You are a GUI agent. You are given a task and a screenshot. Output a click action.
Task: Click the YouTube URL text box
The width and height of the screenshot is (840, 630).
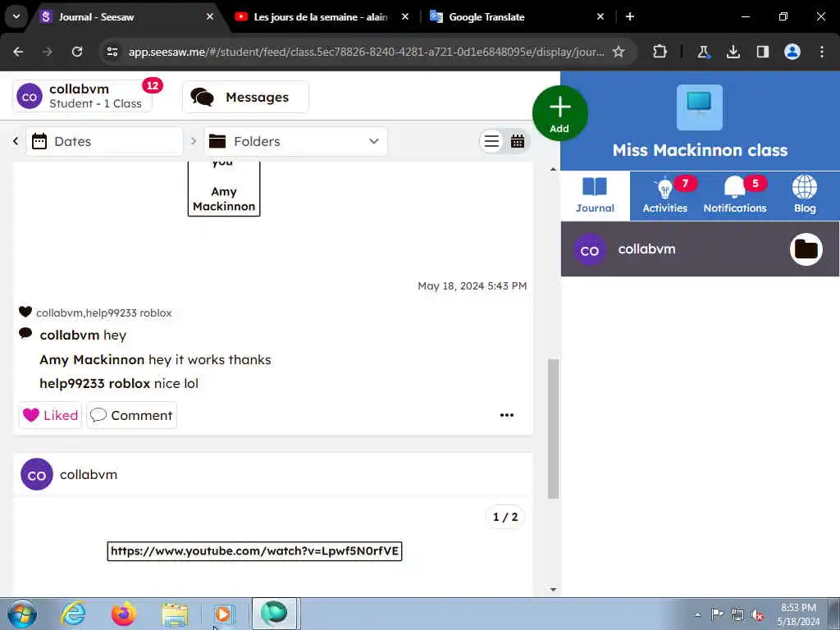(x=254, y=551)
